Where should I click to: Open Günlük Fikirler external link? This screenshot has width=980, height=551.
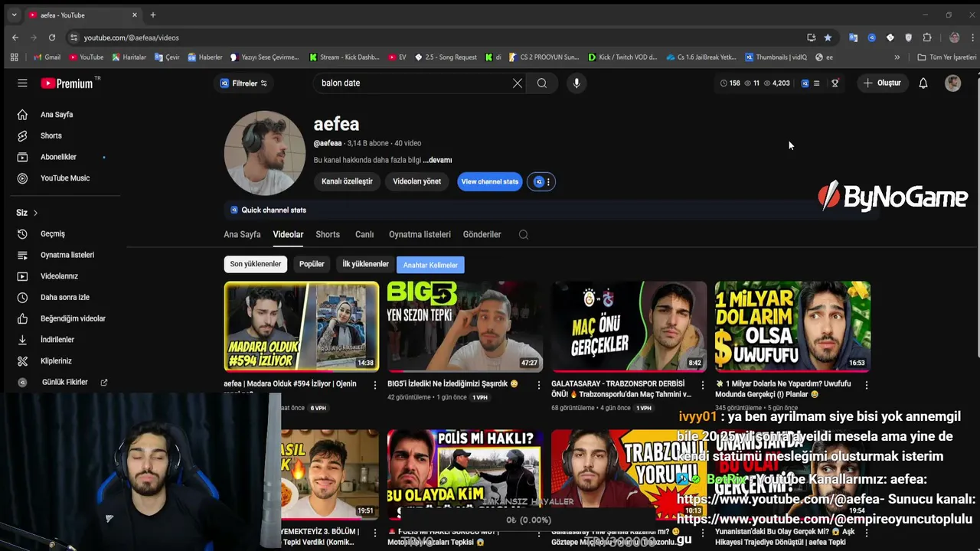[x=64, y=382]
